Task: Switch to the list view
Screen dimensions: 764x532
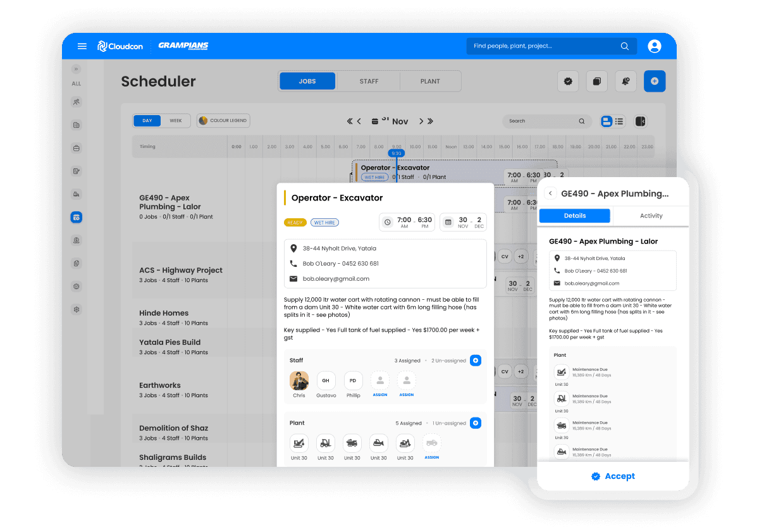Action: click(x=619, y=121)
